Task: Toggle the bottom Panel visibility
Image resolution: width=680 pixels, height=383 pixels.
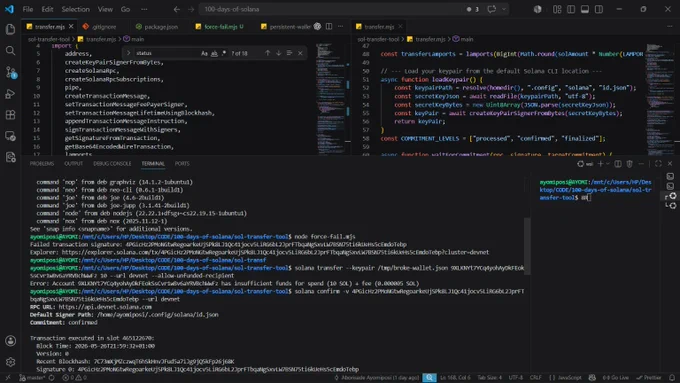Action: point(585,9)
